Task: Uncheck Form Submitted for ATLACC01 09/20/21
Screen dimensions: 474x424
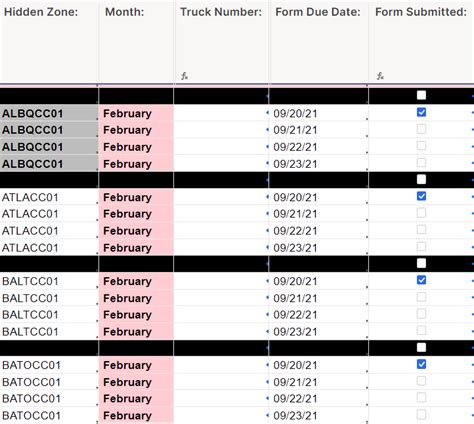Action: (421, 196)
